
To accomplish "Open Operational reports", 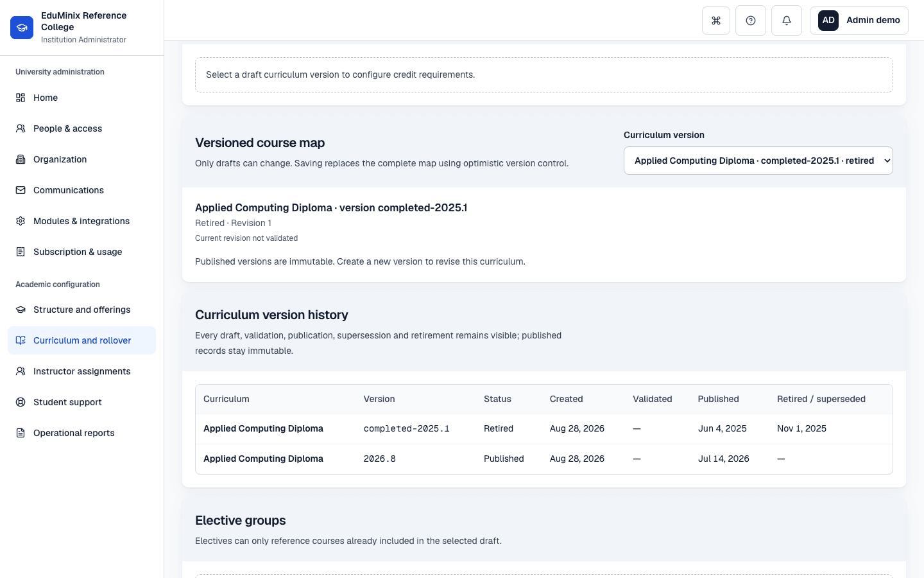I will point(81,433).
